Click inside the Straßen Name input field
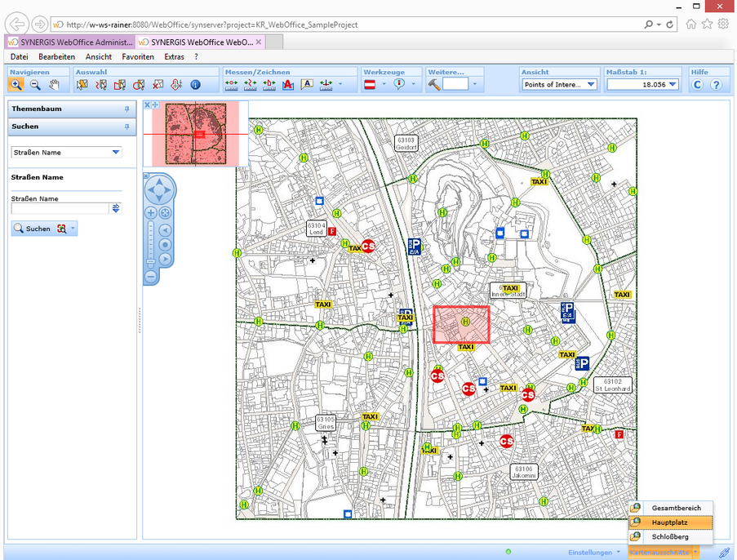 pyautogui.click(x=59, y=208)
